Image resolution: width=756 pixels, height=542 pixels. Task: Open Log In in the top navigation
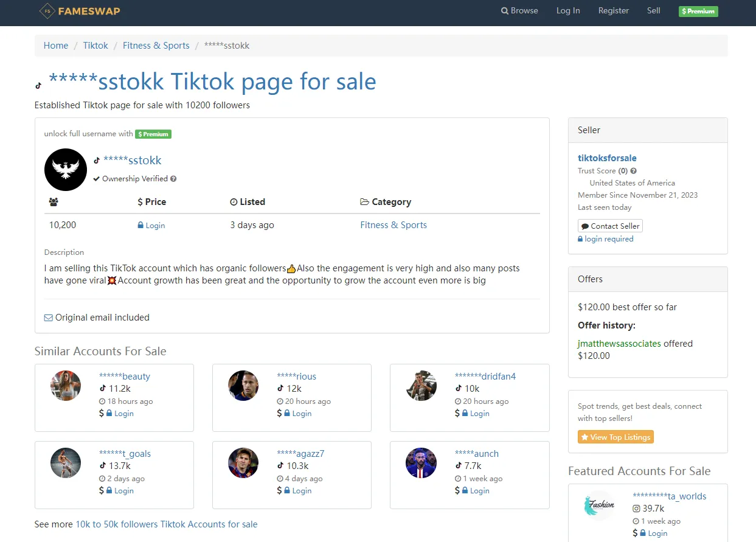(568, 10)
